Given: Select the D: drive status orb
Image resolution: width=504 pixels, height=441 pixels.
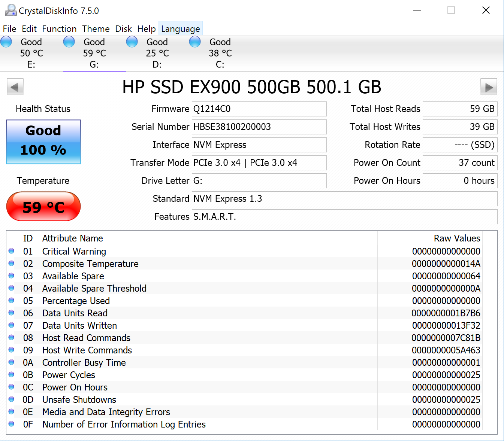Looking at the screenshot, I should coord(132,42).
